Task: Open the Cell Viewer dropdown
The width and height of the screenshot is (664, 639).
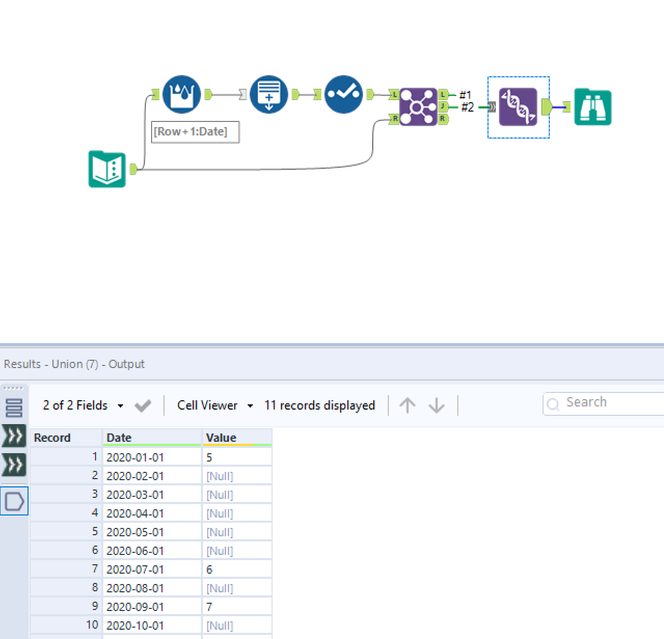Action: 215,405
